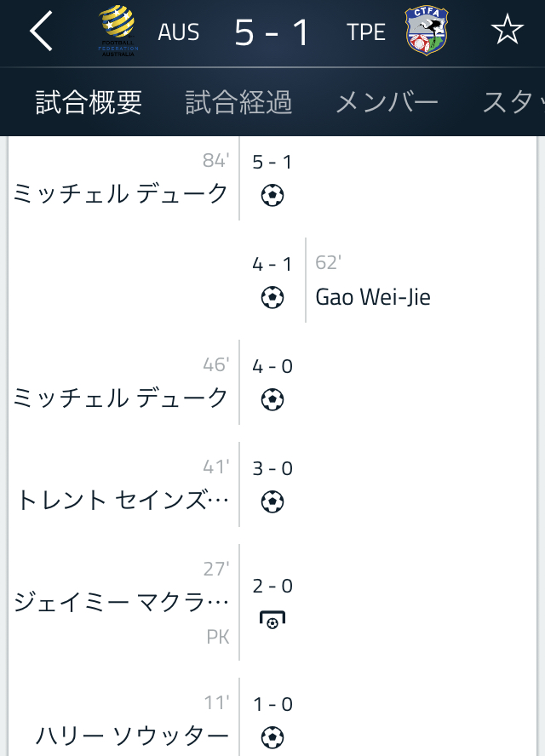Click the penalty goal icon at 2 - 0
Image resolution: width=545 pixels, height=756 pixels.
[272, 620]
